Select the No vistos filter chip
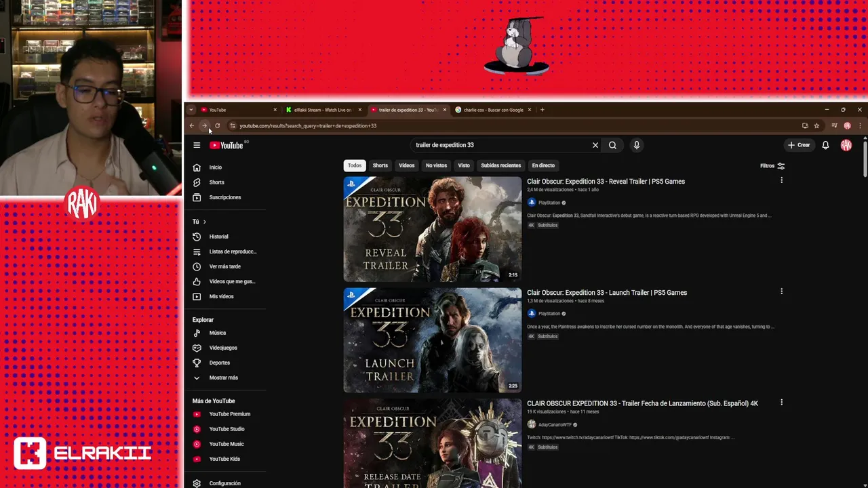Screen dimensions: 868x488 click(436, 165)
